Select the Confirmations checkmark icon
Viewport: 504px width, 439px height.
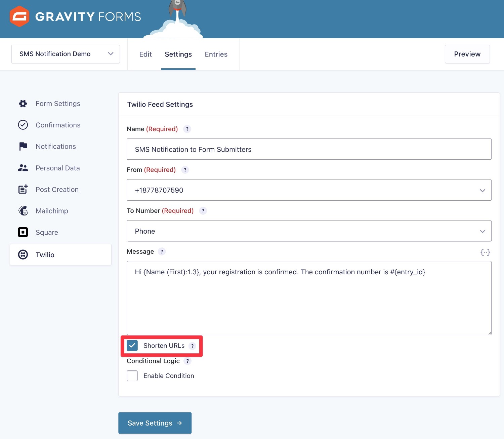point(23,125)
